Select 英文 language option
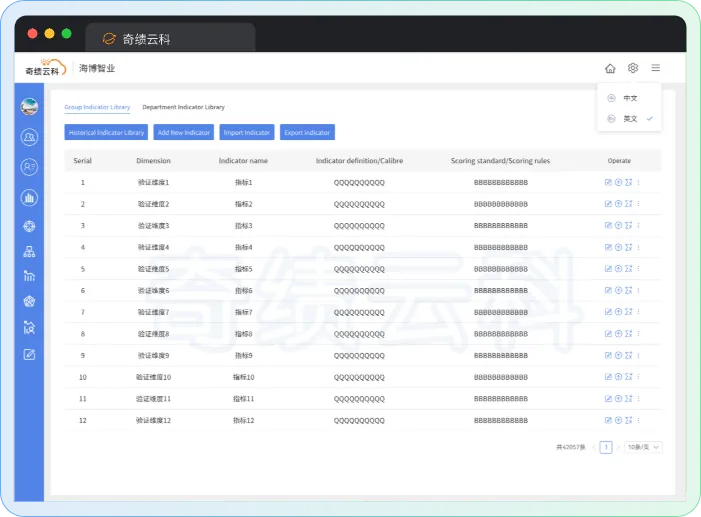This screenshot has width=701, height=517. (x=629, y=119)
